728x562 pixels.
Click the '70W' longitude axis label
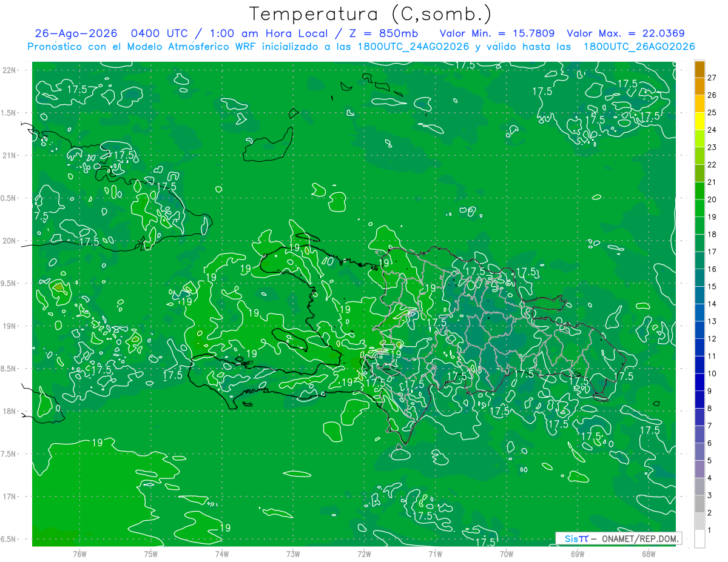click(507, 554)
